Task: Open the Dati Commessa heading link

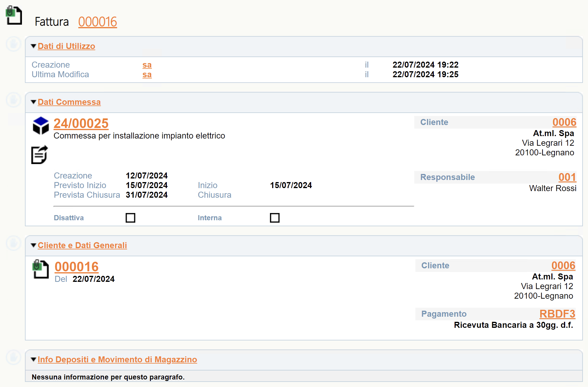Action: (69, 102)
